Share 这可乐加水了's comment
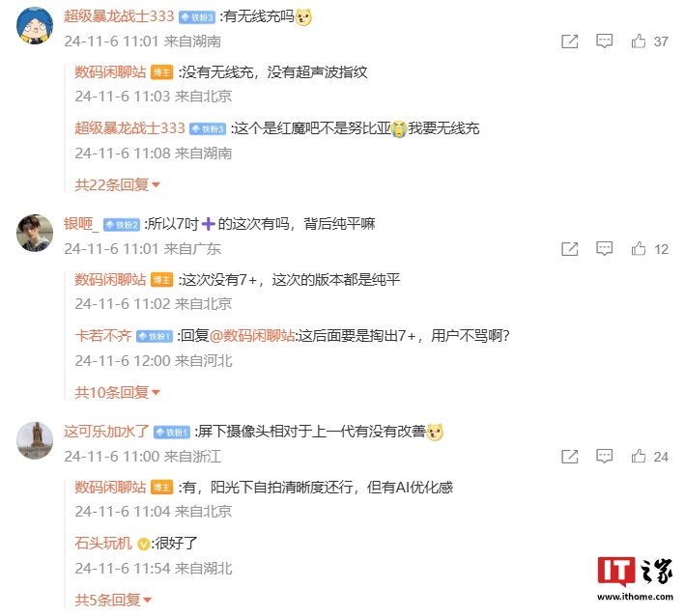The image size is (685, 616). click(x=570, y=457)
